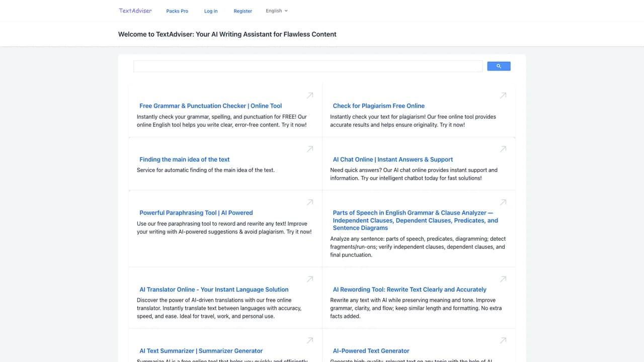Open Free Grammar & Punctuation Checker link
This screenshot has width=644, height=362.
[x=211, y=106]
